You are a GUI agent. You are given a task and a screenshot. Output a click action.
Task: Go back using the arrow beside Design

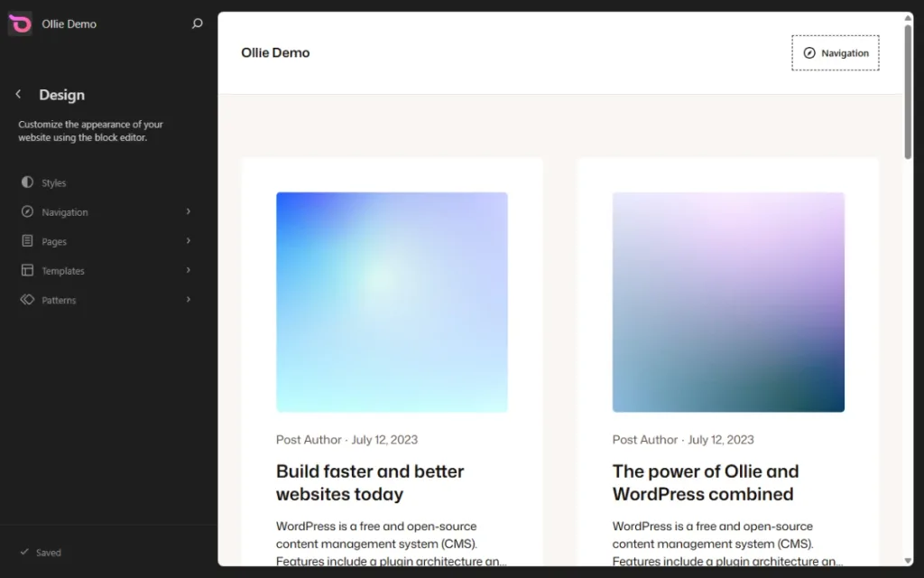point(18,94)
